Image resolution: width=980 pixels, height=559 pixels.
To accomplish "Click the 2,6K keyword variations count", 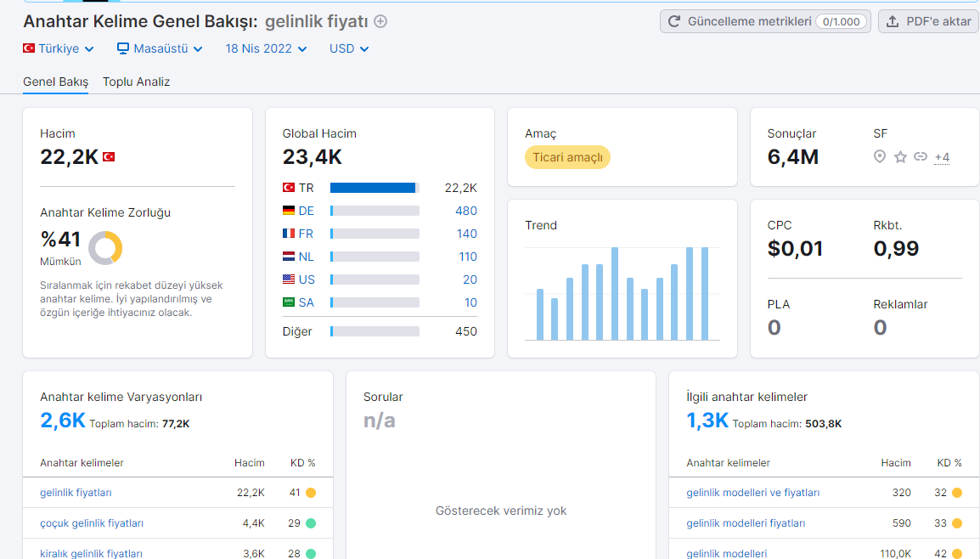I will pyautogui.click(x=63, y=421).
